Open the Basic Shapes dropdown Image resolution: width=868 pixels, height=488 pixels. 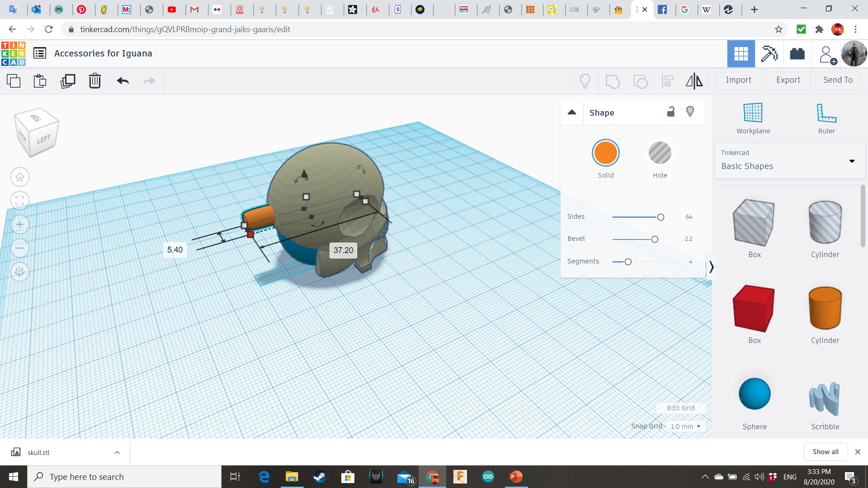click(x=789, y=161)
